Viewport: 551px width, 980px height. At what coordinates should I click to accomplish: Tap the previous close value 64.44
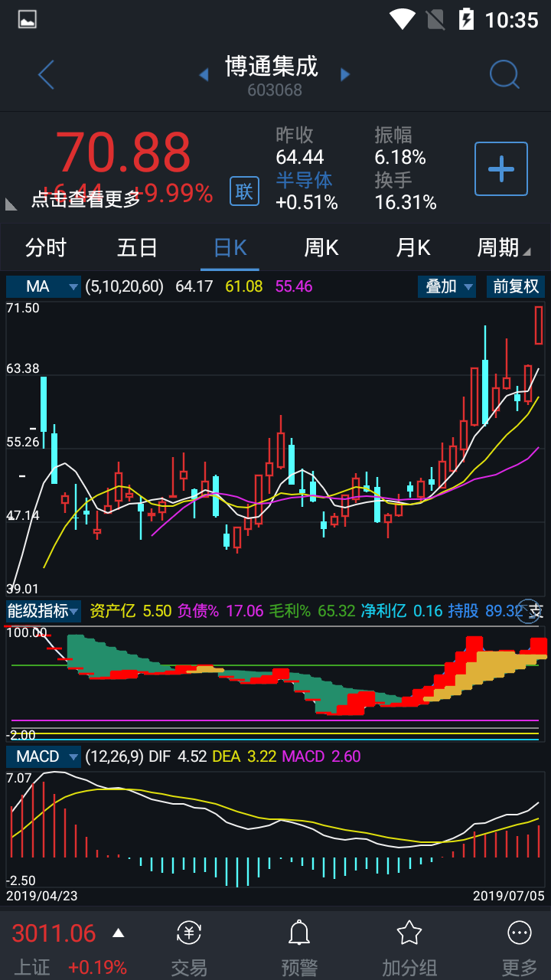pyautogui.click(x=300, y=157)
